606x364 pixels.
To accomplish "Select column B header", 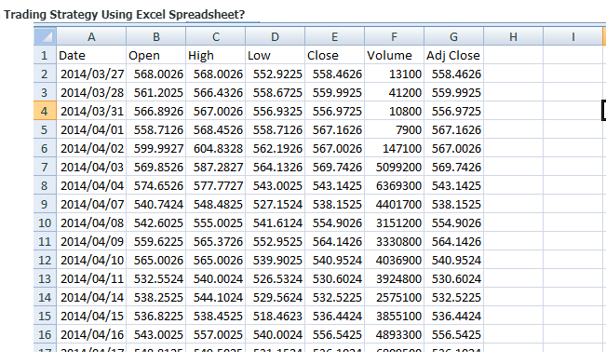I will 156,36.
